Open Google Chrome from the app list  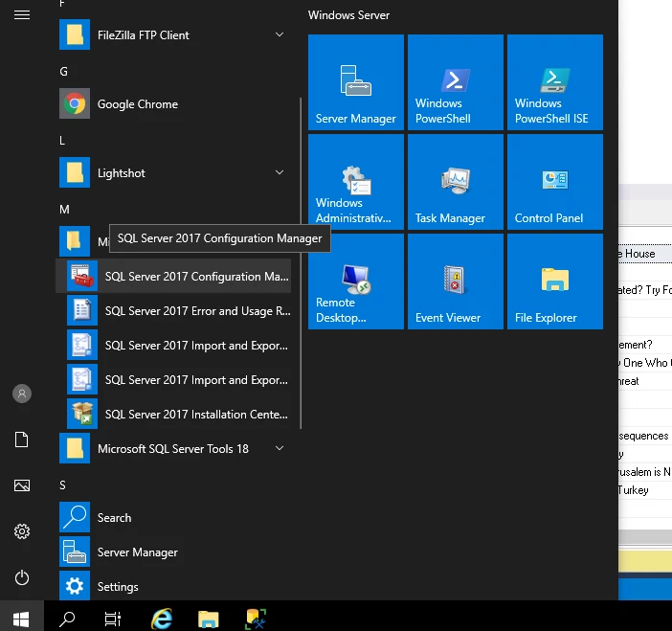pyautogui.click(x=173, y=103)
